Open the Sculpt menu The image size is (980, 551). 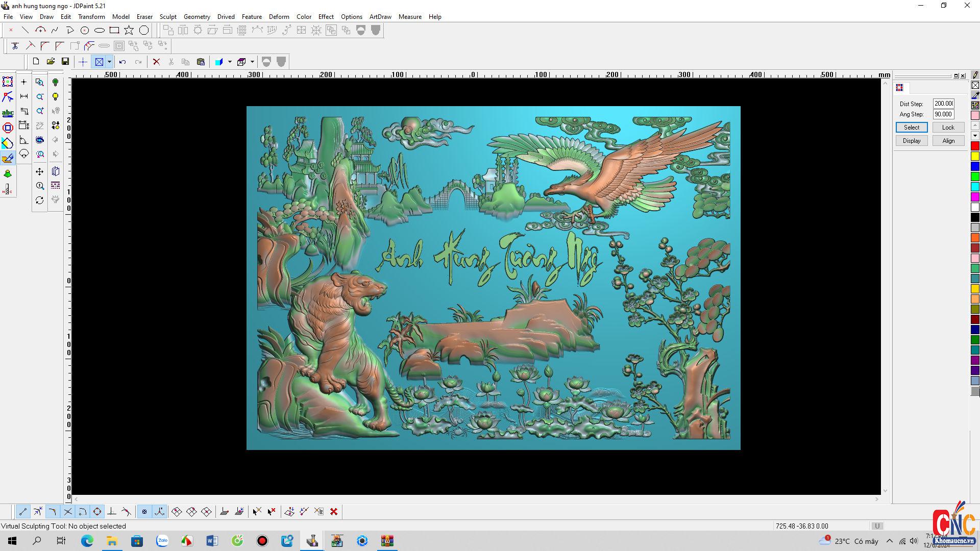point(167,16)
